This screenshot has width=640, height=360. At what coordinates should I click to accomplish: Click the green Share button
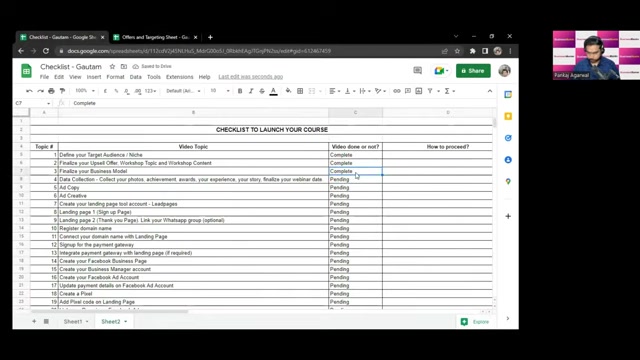(x=473, y=71)
